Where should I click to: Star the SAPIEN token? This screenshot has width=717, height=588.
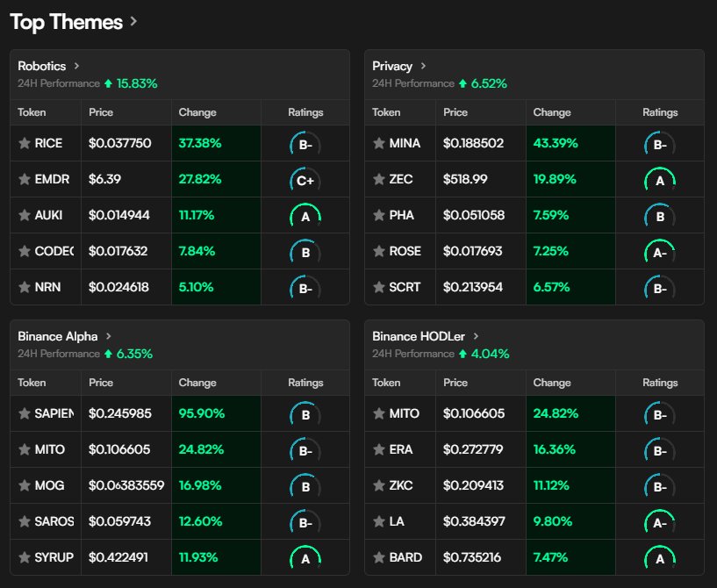pos(25,414)
